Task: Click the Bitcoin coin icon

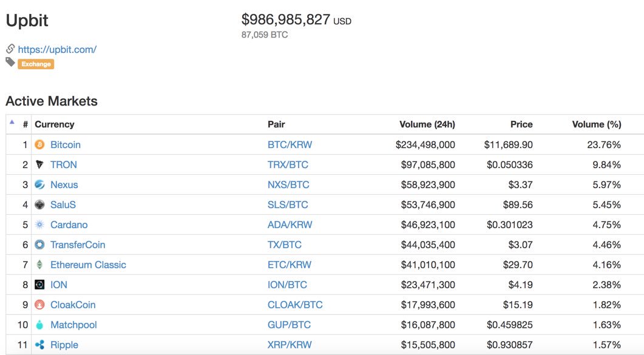Action: 39,144
